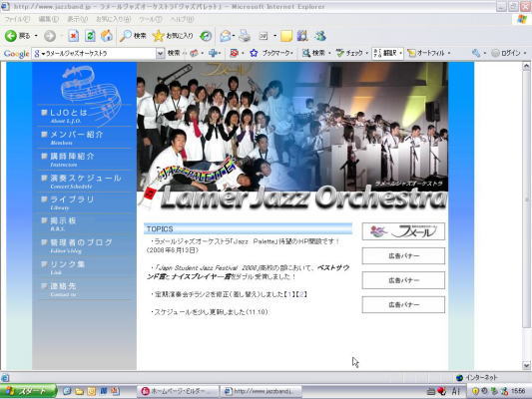Click Google toolbar blue plus icon
The width and height of the screenshot is (532, 399).
pyautogui.click(x=214, y=53)
